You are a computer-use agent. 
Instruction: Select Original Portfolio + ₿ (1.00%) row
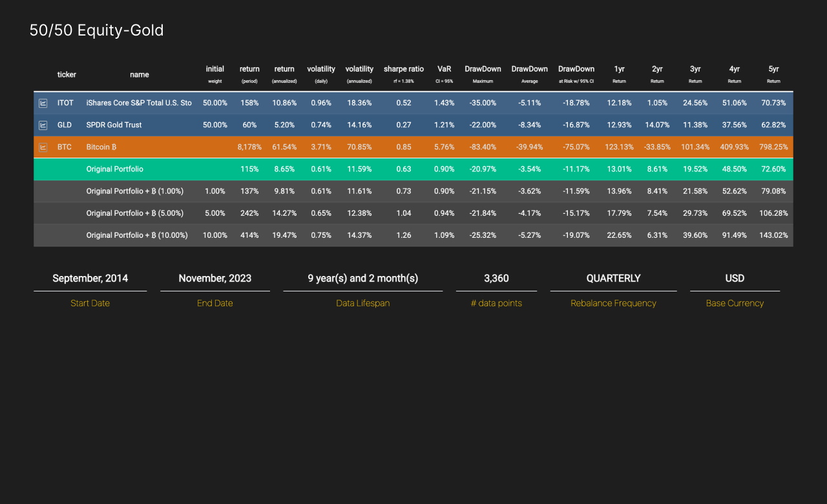point(134,191)
